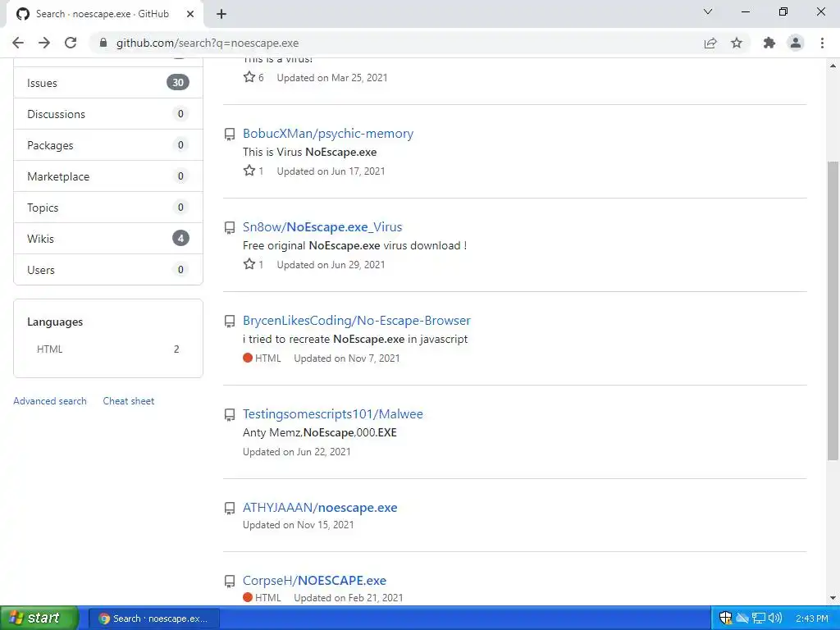The width and height of the screenshot is (840, 630).
Task: Click the red HTML language dot for CorpseH/NOESCAPE.exe
Action: point(248,597)
